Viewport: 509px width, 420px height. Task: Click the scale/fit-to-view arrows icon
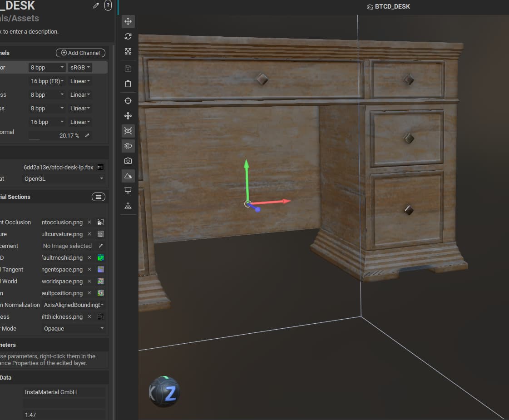click(128, 52)
